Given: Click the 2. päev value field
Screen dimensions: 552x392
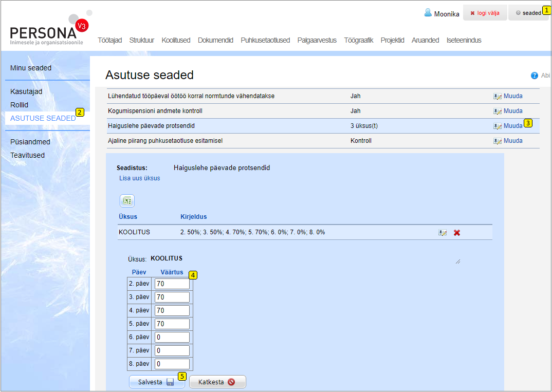Looking at the screenshot, I should [172, 284].
